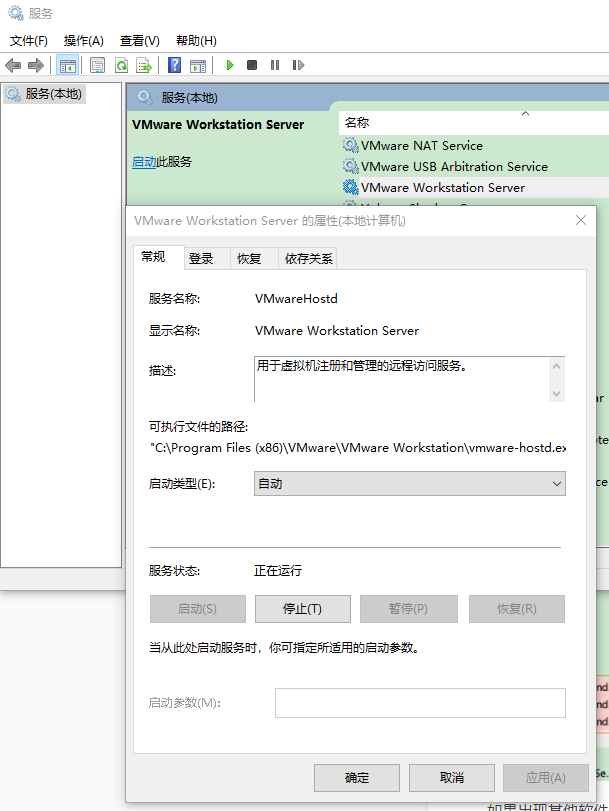Click the Pause service toolbar icon
This screenshot has height=811, width=609.
point(275,65)
